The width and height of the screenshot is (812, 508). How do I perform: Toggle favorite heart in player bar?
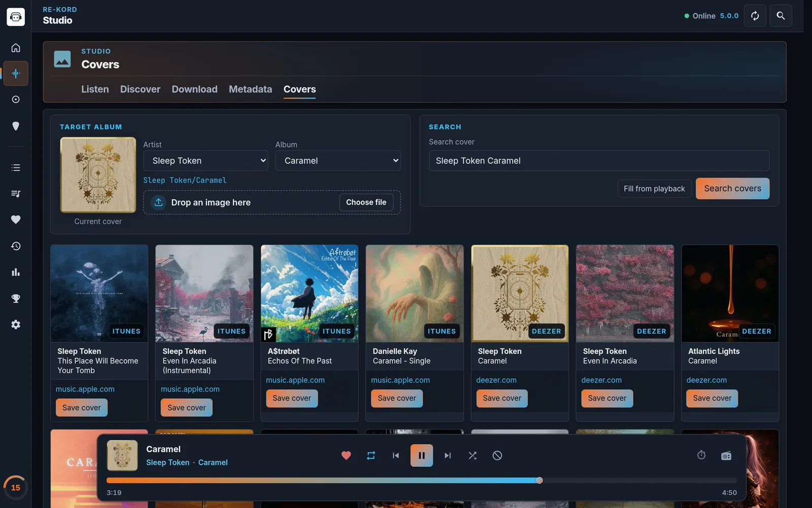pos(346,456)
